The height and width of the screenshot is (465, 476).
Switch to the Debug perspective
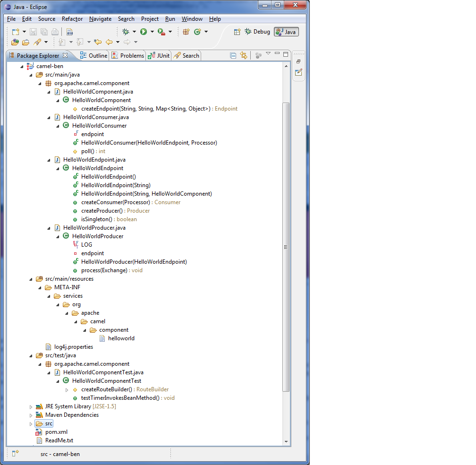click(x=257, y=32)
